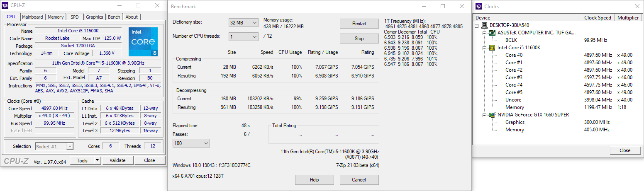Click the Intel Core i5 11600K chip icon

[493, 48]
